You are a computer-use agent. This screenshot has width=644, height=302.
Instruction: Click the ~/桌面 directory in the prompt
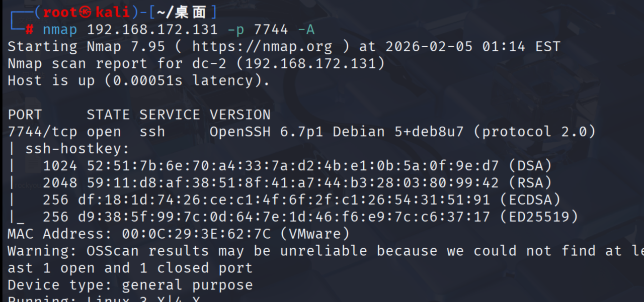click(181, 13)
